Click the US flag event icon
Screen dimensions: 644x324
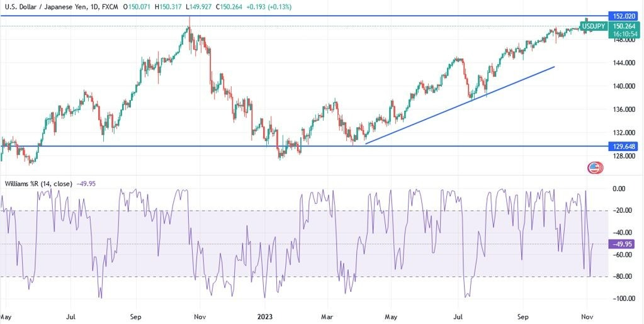click(x=596, y=167)
